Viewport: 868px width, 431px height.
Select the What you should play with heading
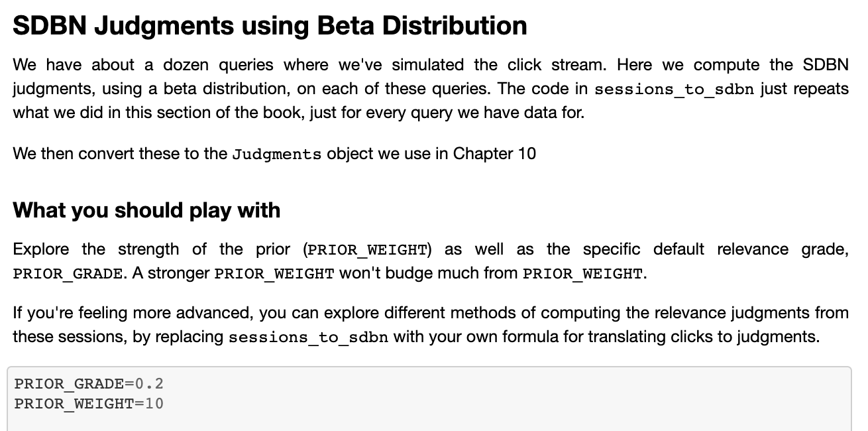point(146,210)
